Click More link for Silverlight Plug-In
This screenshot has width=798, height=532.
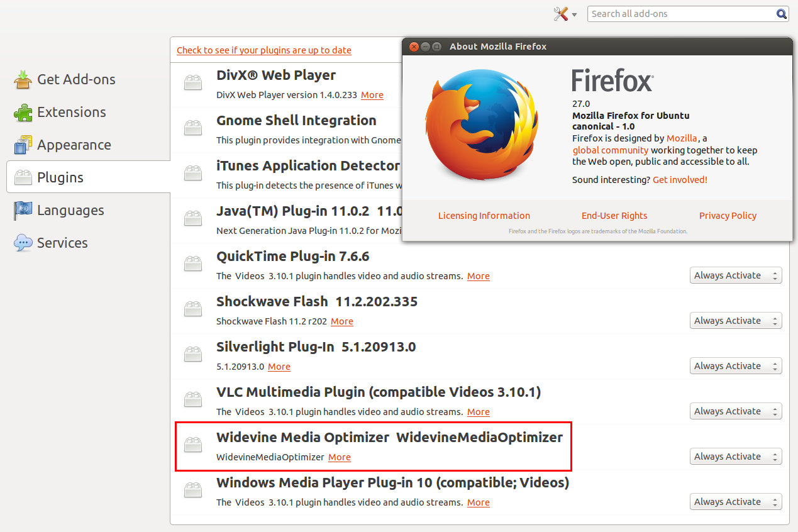click(x=279, y=367)
